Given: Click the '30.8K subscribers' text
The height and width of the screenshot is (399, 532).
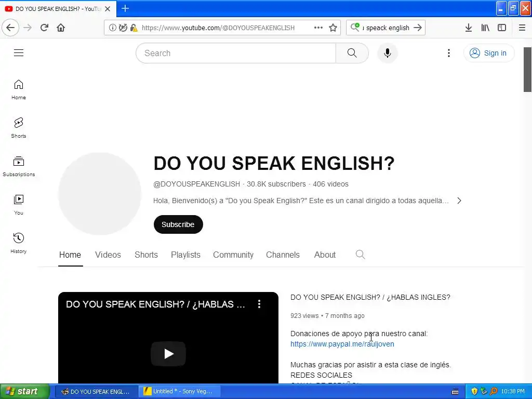Looking at the screenshot, I should tap(276, 184).
